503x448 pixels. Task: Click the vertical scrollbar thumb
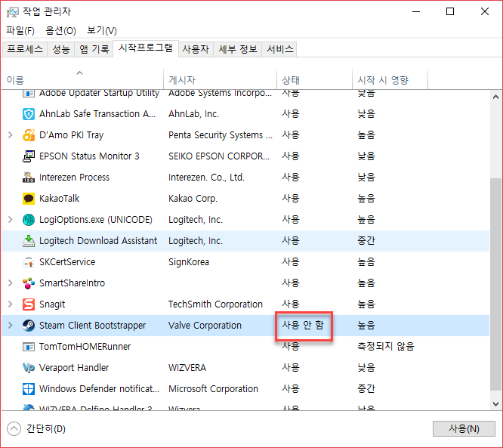click(x=495, y=285)
